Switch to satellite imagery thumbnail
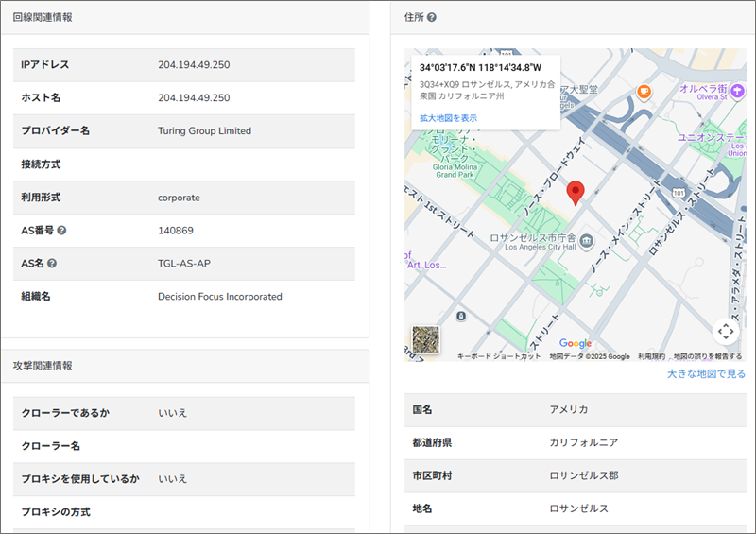 (x=425, y=339)
